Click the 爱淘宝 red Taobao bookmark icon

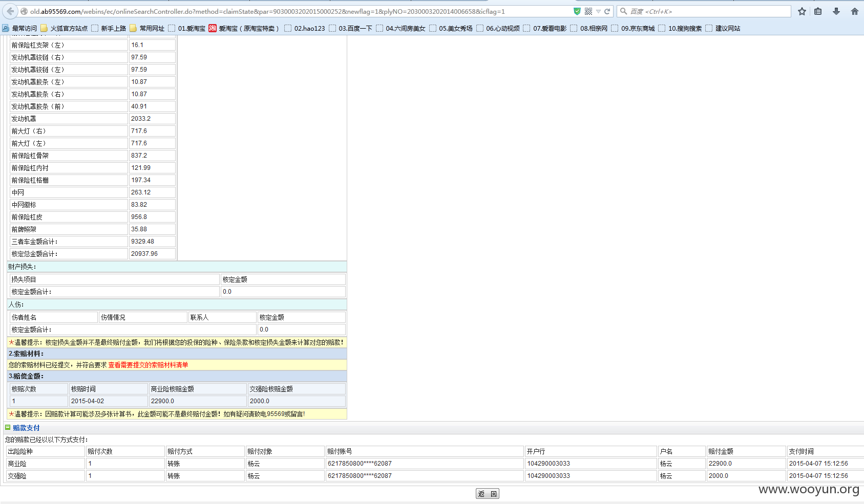pos(213,28)
